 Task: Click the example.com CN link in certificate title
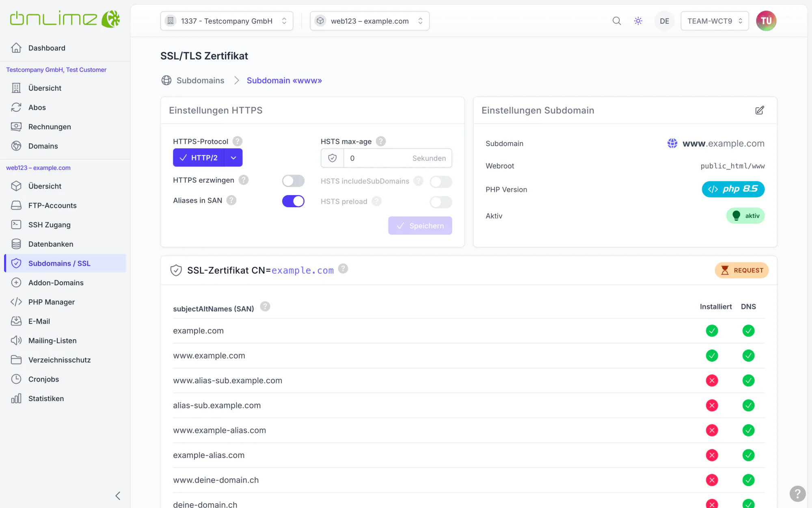302,270
